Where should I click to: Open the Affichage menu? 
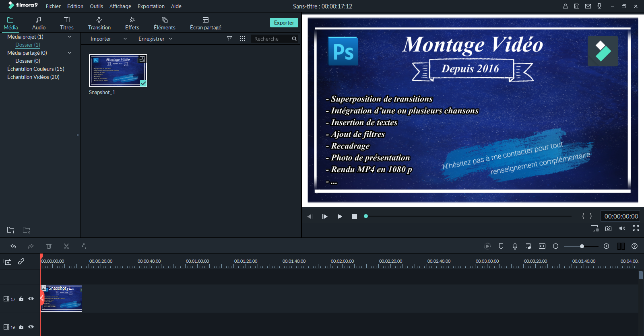(120, 6)
